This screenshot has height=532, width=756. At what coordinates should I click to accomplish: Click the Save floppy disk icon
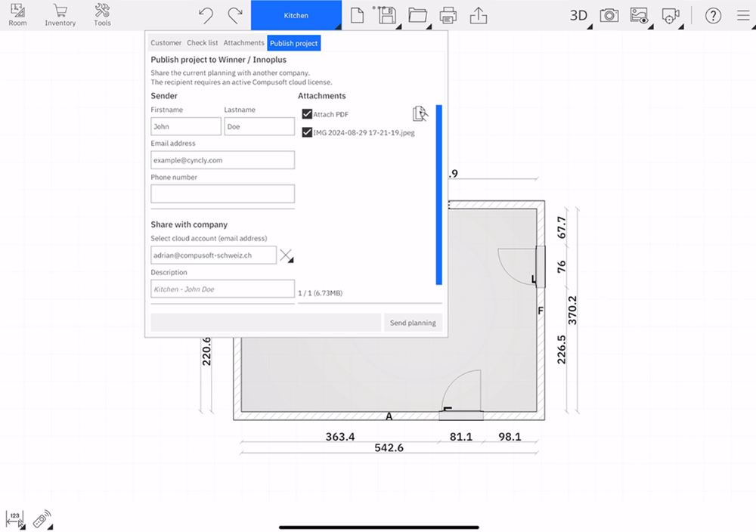(x=387, y=15)
